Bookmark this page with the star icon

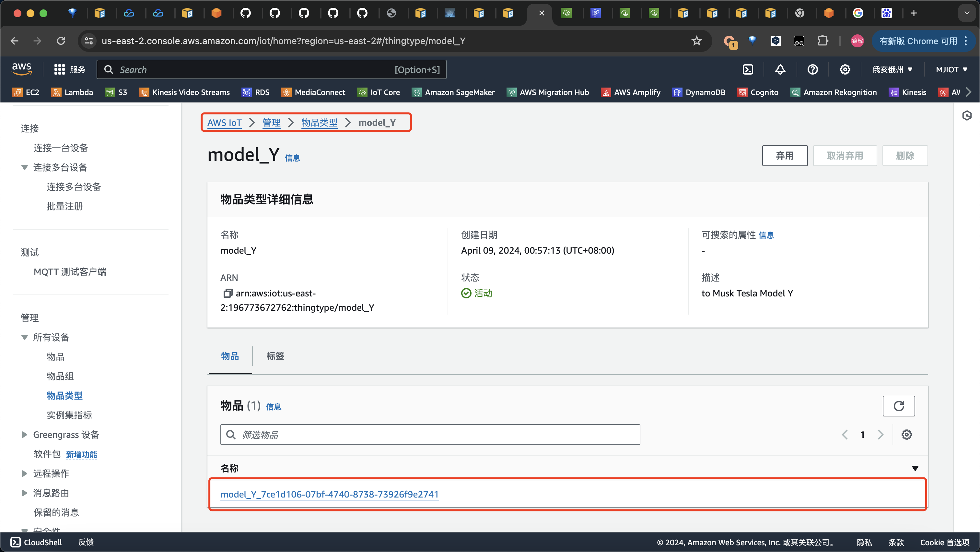(x=696, y=41)
